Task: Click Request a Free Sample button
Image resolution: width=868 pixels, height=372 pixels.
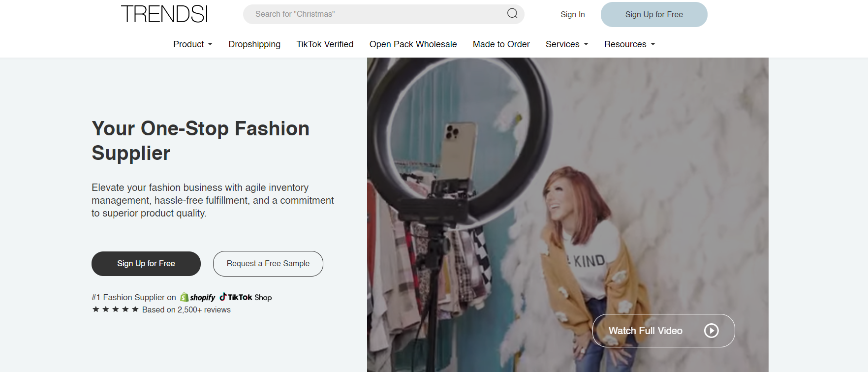Action: point(268,264)
